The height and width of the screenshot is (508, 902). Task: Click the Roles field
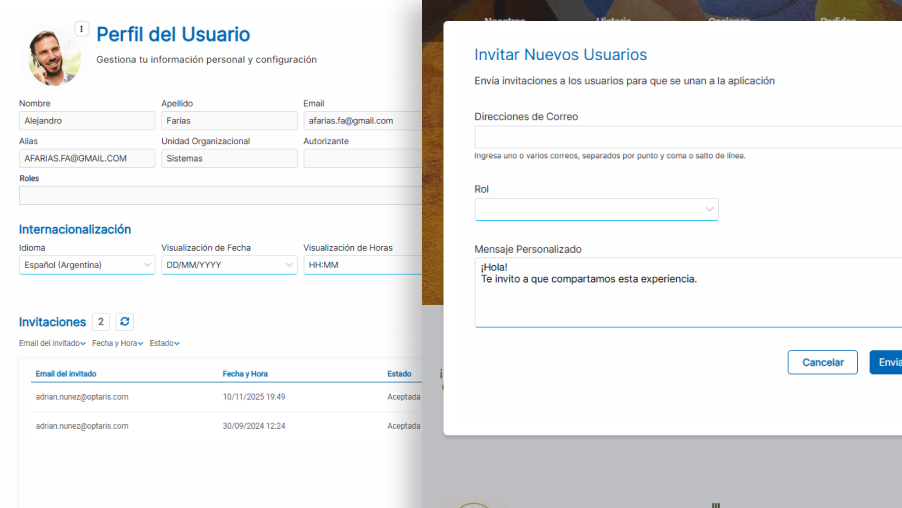coord(220,195)
